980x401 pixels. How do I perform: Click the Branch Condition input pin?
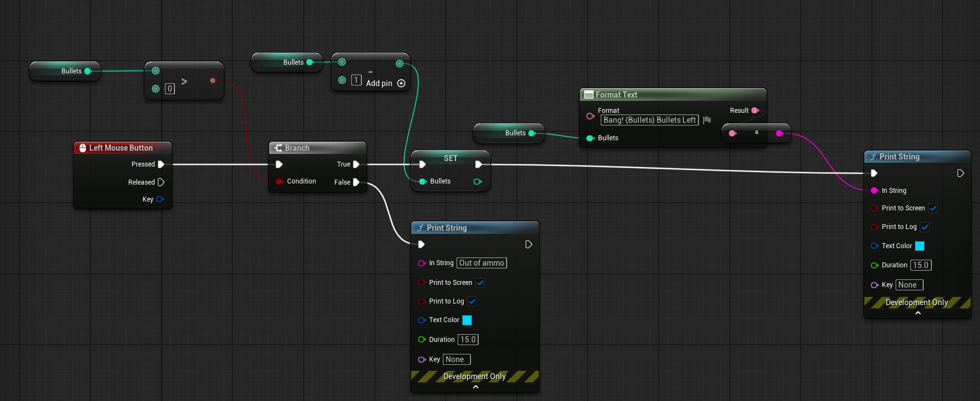click(280, 181)
